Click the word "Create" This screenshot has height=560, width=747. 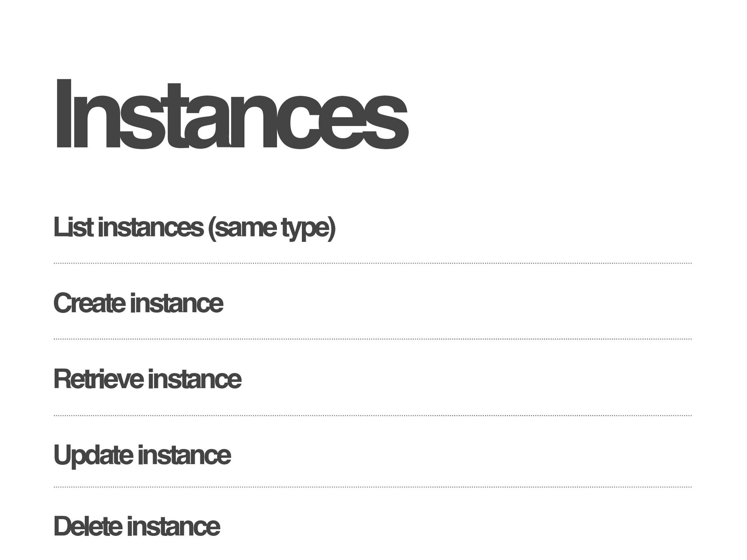(89, 303)
